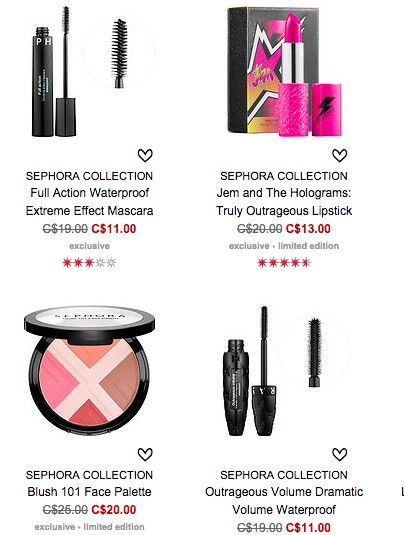Click the three-star rating under Full Action mascara
Screen dimensions: 404x535
tap(89, 263)
